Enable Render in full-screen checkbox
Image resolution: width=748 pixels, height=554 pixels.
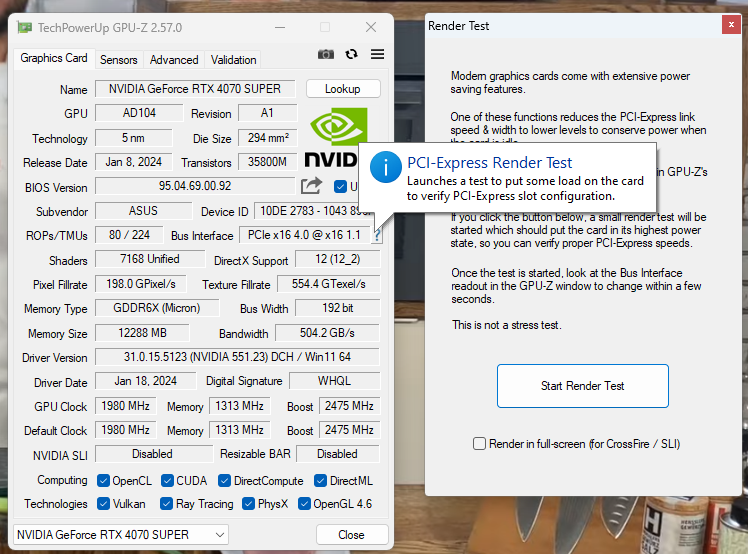point(479,444)
